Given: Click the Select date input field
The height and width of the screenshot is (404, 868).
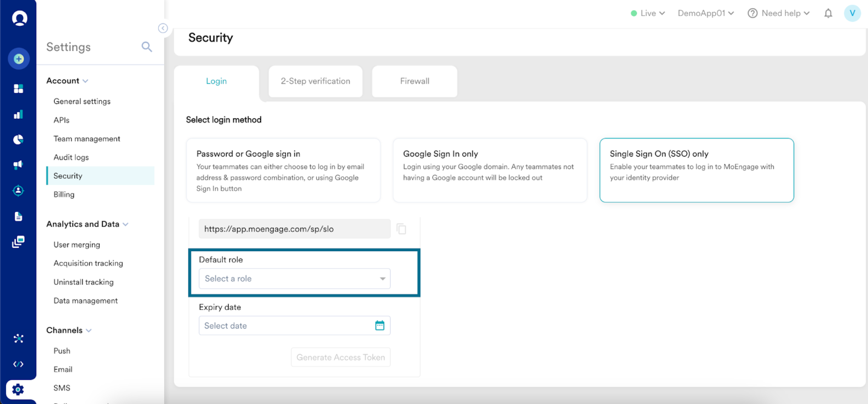Looking at the screenshot, I should [x=285, y=325].
